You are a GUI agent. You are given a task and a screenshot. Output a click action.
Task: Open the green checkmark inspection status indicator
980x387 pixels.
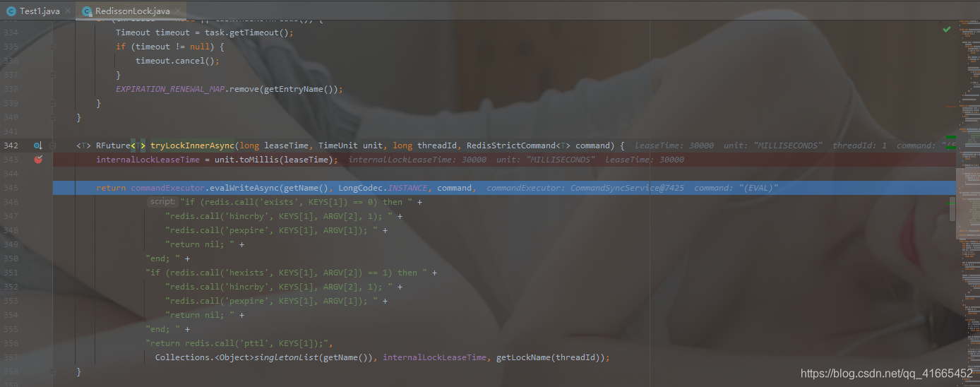[x=946, y=29]
